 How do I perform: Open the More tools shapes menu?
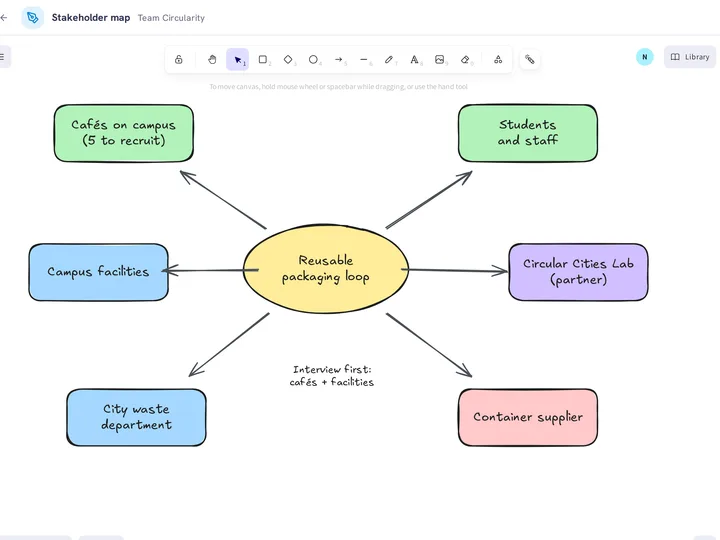pyautogui.click(x=498, y=59)
